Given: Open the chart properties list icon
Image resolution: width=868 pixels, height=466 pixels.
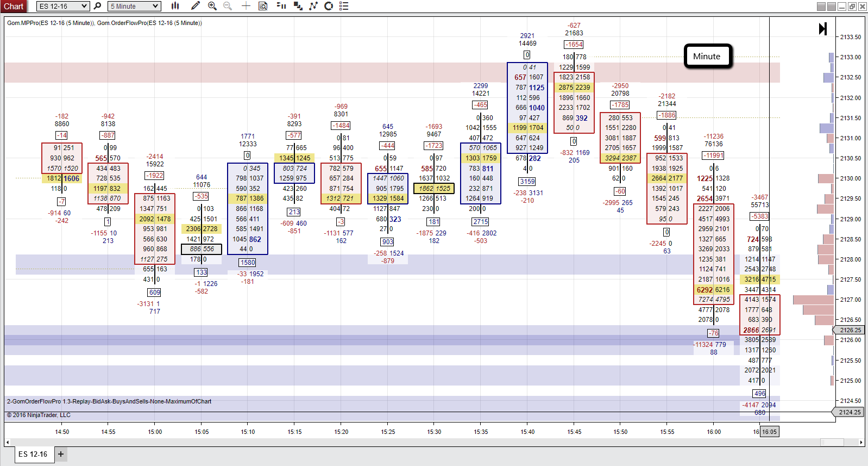Looking at the screenshot, I should 344,6.
